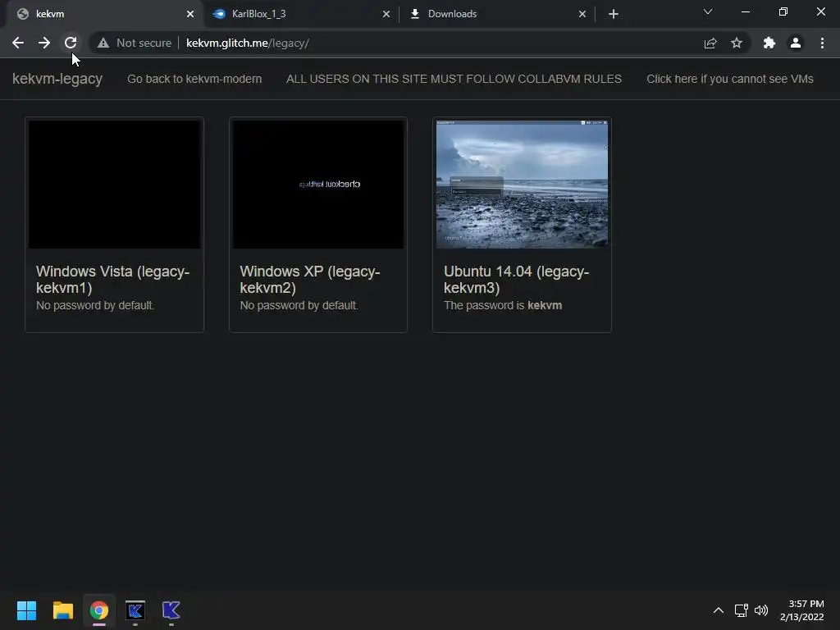Viewport: 840px width, 630px height.
Task: Click the 'The password is kekvm' text
Action: [503, 305]
